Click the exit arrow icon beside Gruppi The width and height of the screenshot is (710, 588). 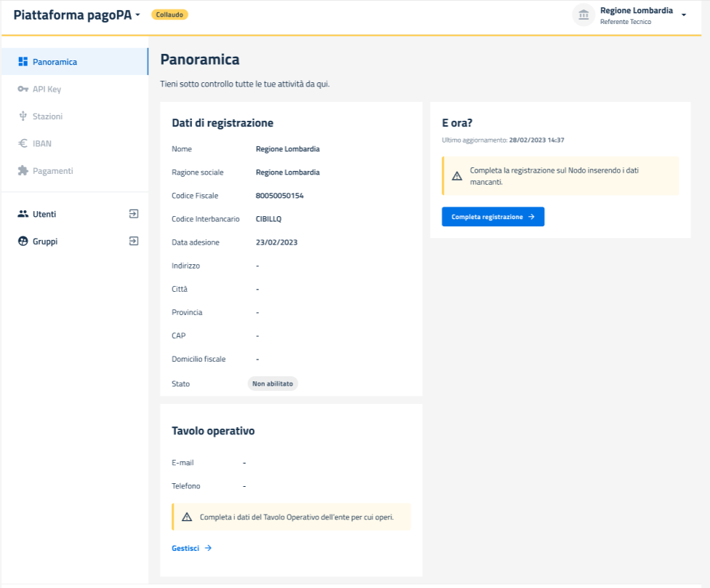[133, 241]
